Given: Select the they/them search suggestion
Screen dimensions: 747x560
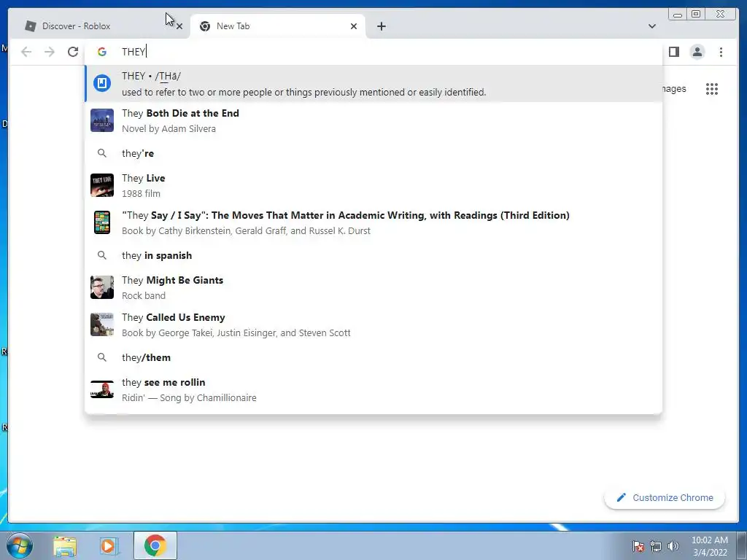Looking at the screenshot, I should pos(373,357).
